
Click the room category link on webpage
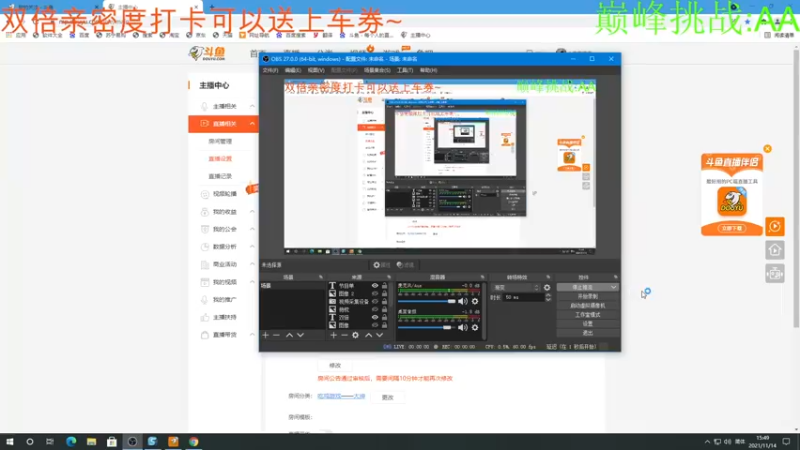(341, 396)
